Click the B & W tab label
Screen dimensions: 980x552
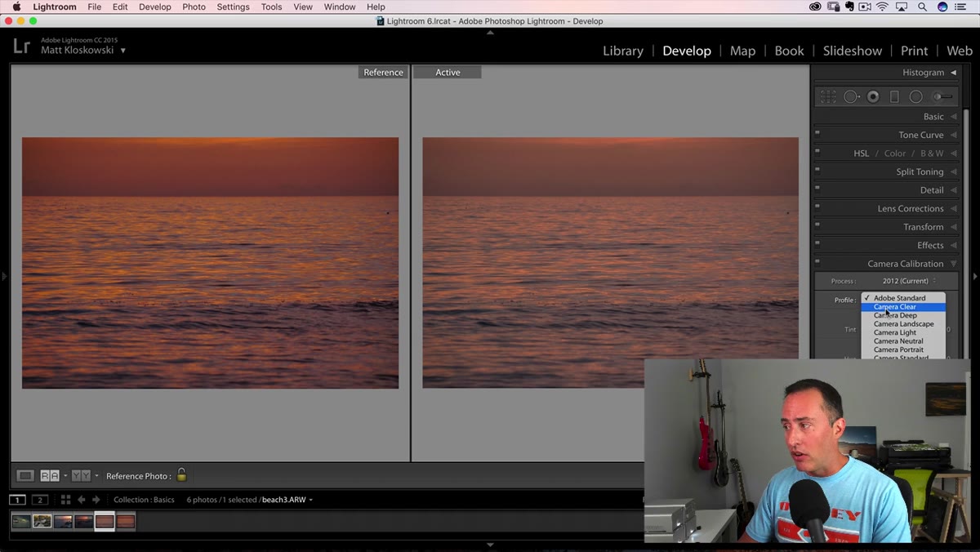[932, 154]
